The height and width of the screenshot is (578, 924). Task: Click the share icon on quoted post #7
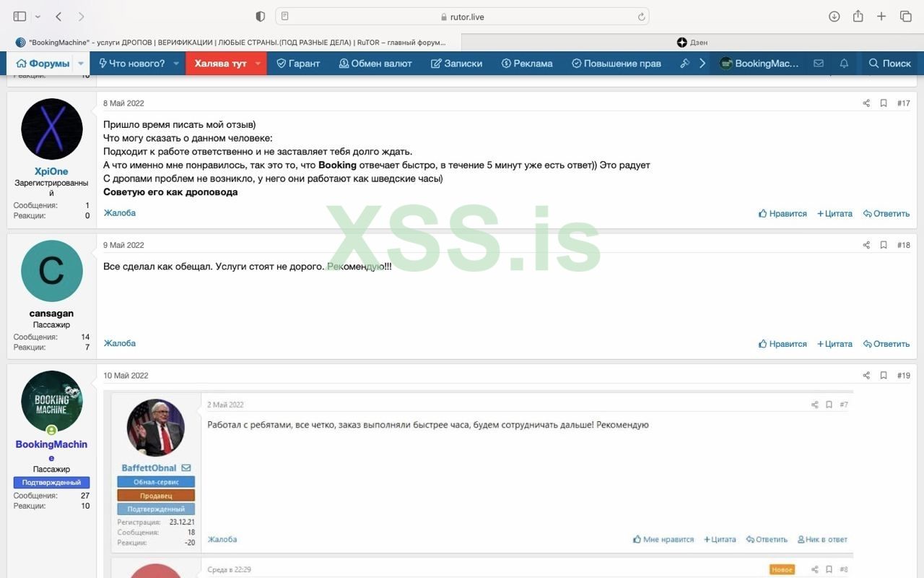click(x=815, y=405)
